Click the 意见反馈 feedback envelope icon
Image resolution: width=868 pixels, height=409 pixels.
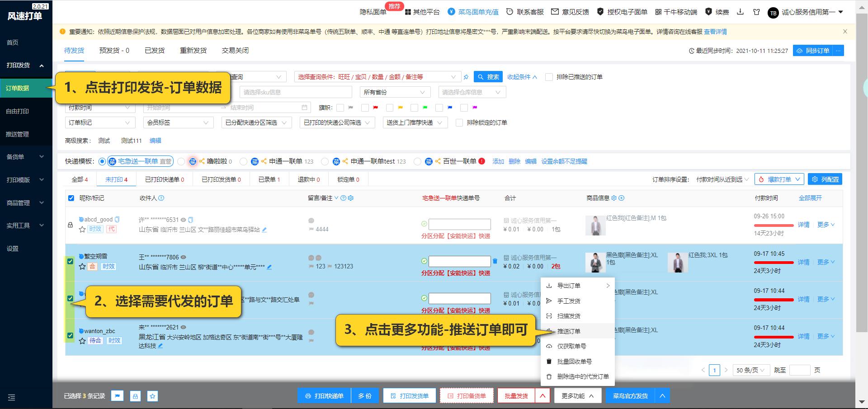click(555, 12)
